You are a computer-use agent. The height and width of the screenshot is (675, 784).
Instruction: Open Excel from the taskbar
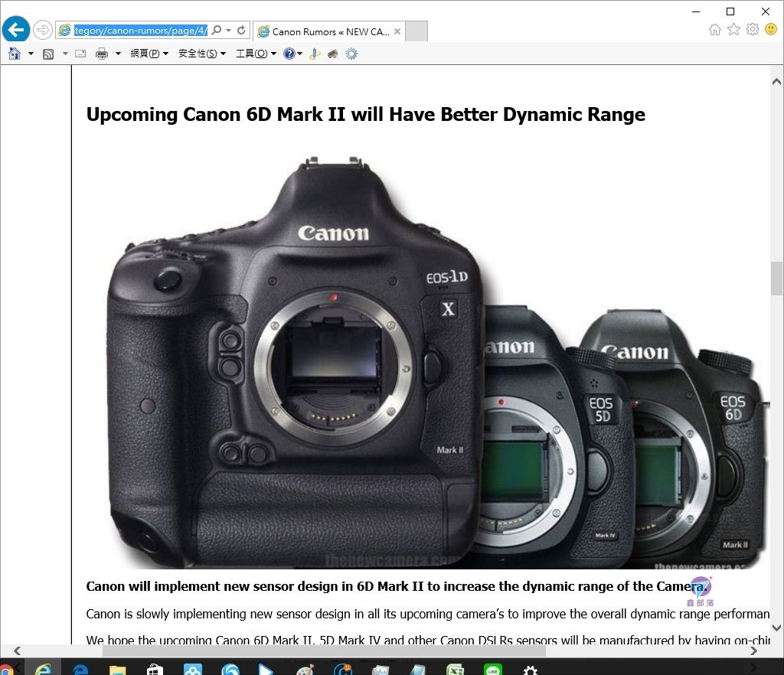pos(455,669)
